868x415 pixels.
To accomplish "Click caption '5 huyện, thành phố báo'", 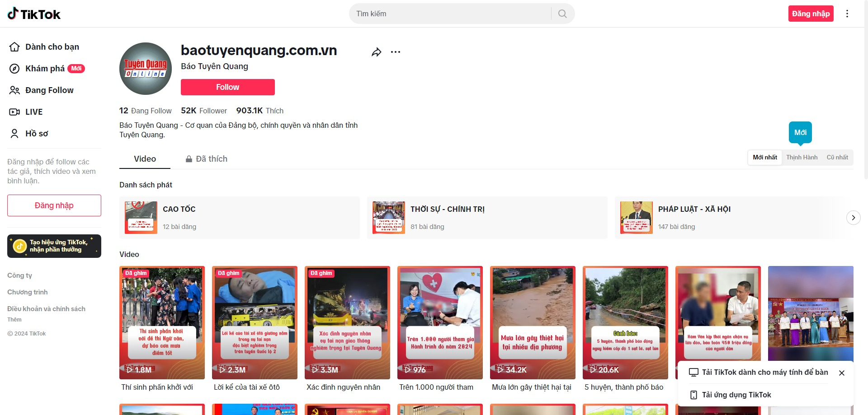I will click(x=624, y=387).
